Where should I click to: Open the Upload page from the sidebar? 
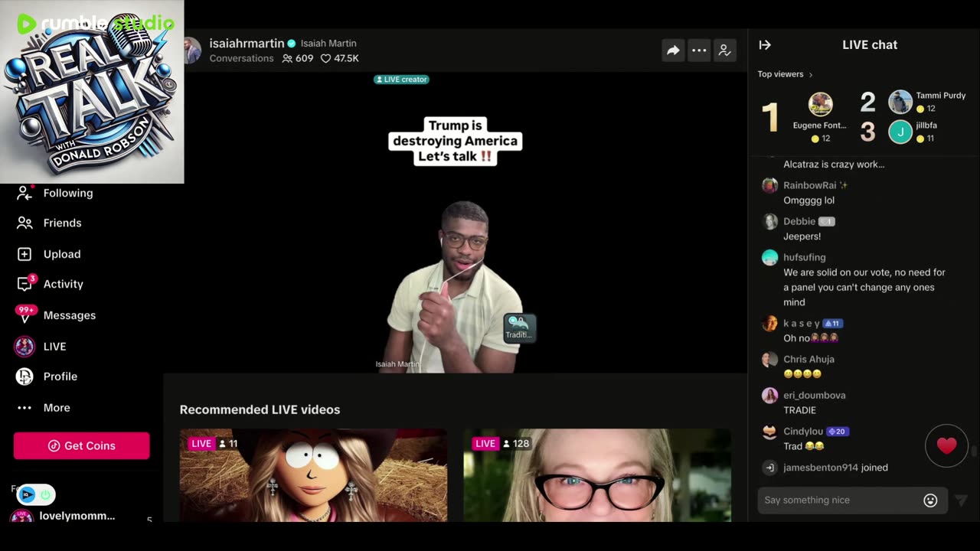tap(49, 254)
